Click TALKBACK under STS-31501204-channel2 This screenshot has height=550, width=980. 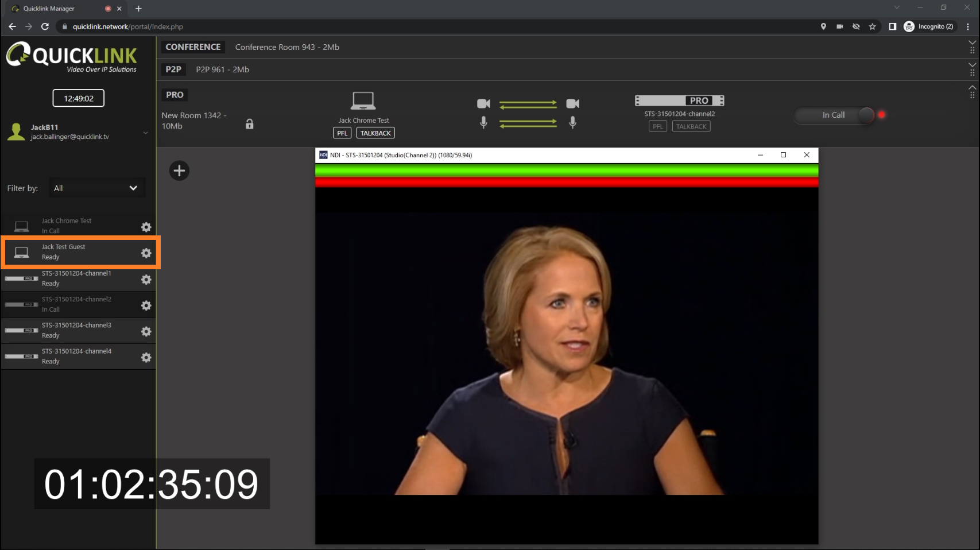(691, 127)
